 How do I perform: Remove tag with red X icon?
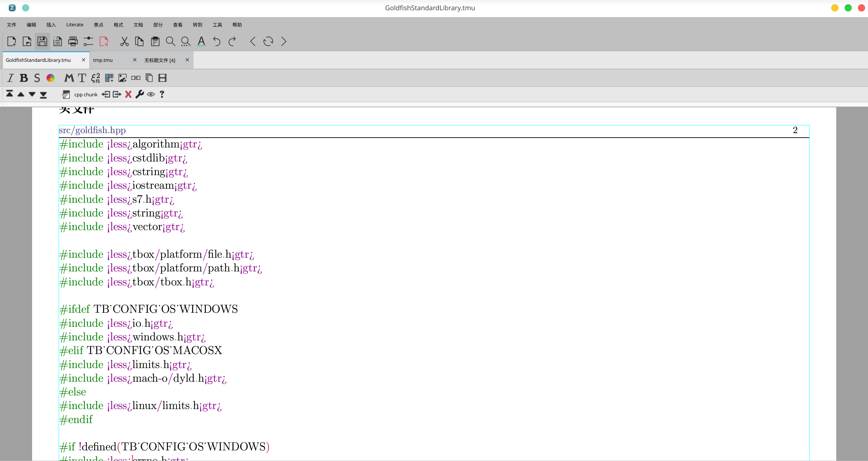pyautogui.click(x=128, y=94)
